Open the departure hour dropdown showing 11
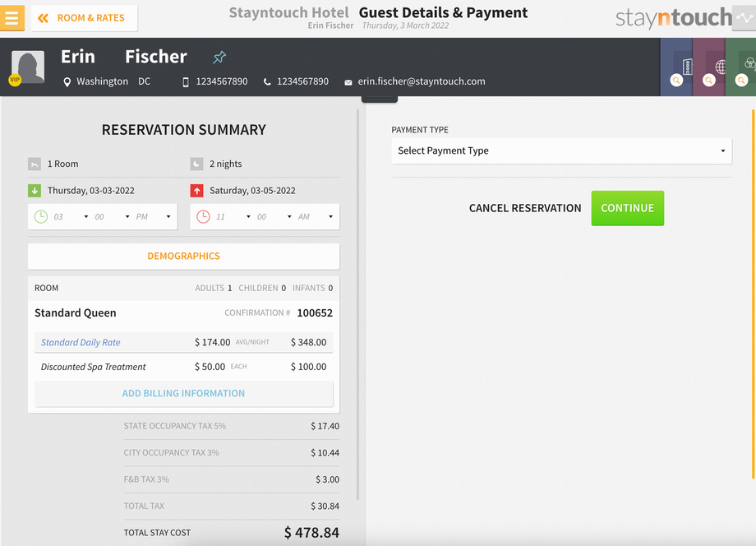The height and width of the screenshot is (546, 756). point(233,217)
